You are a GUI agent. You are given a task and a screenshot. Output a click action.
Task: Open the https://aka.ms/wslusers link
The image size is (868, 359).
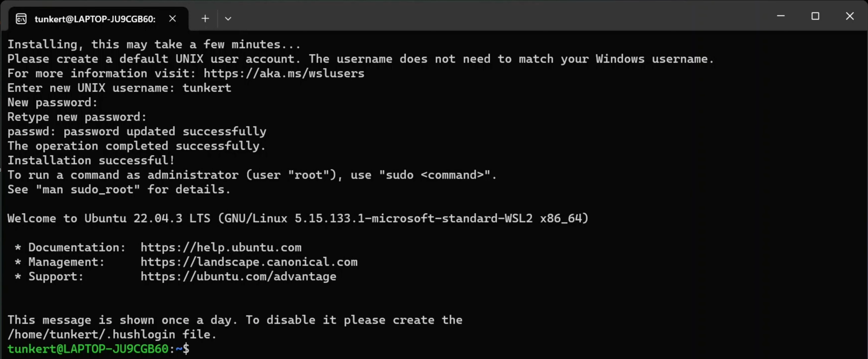coord(284,73)
